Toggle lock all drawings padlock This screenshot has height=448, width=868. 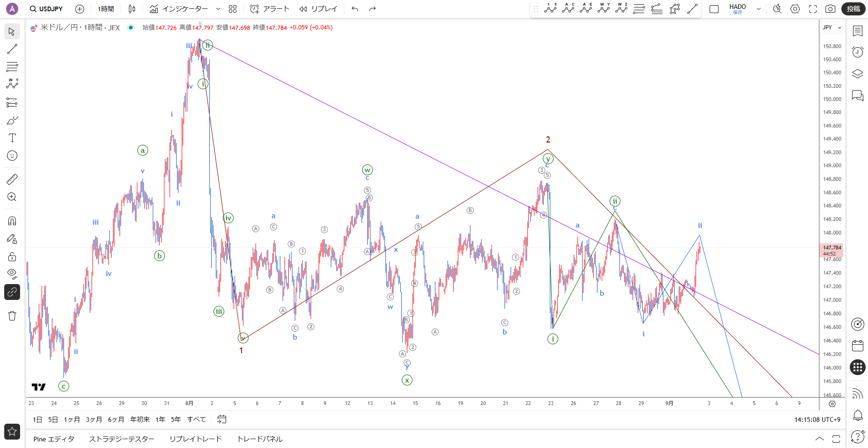click(12, 256)
